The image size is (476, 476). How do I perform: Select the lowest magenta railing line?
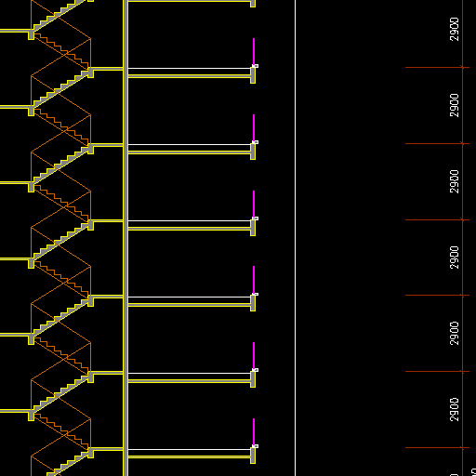254,432
